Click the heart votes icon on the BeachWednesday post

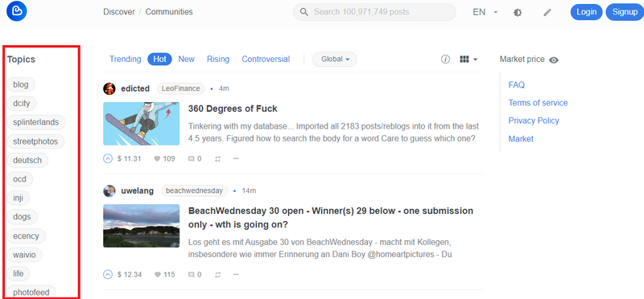click(x=157, y=274)
